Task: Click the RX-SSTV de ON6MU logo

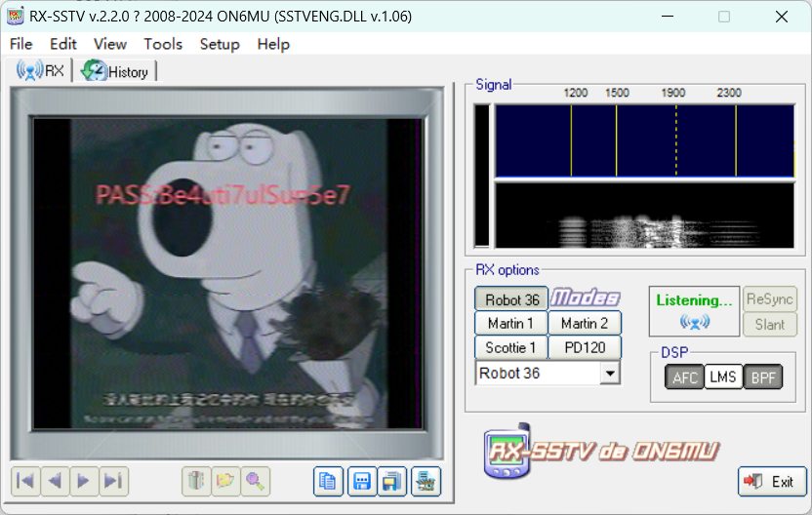Action: pos(601,452)
